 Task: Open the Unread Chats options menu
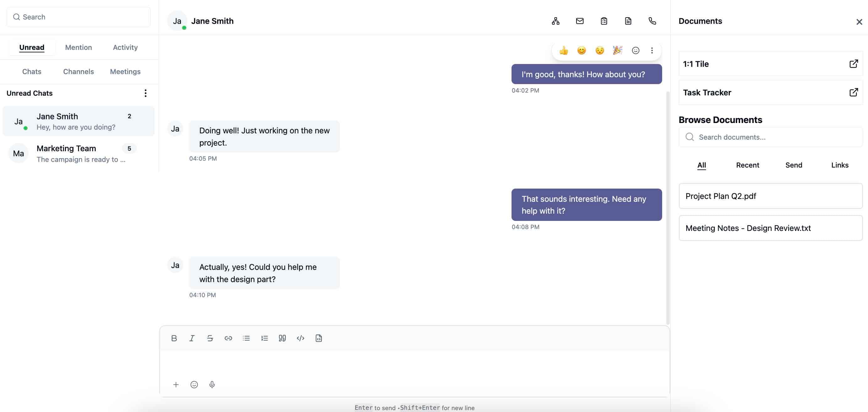[145, 93]
